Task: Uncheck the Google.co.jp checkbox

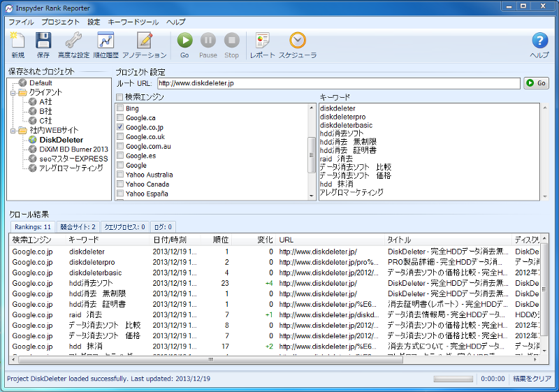Action: (x=120, y=127)
